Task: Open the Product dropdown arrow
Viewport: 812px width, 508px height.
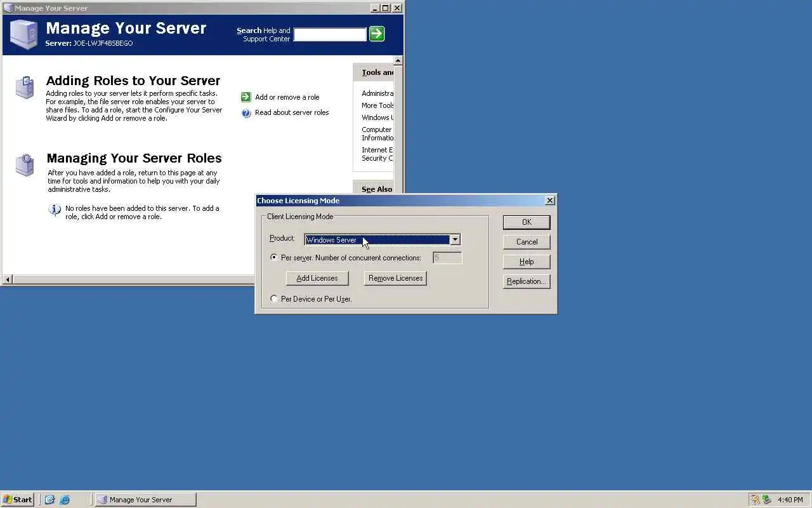Action: pyautogui.click(x=455, y=239)
